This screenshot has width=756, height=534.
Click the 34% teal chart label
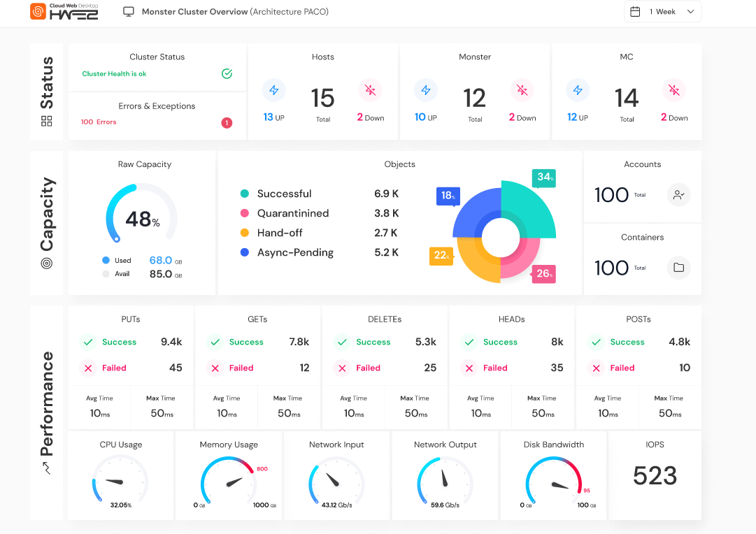(544, 178)
